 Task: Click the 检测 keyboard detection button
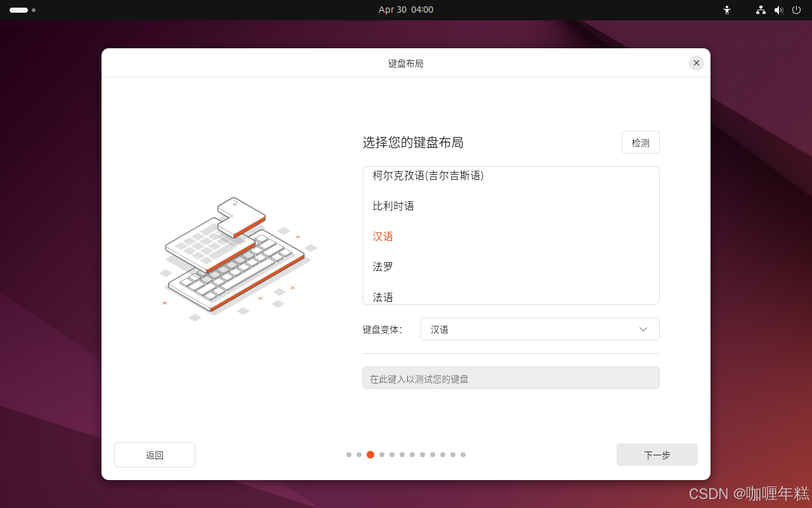[x=641, y=142]
